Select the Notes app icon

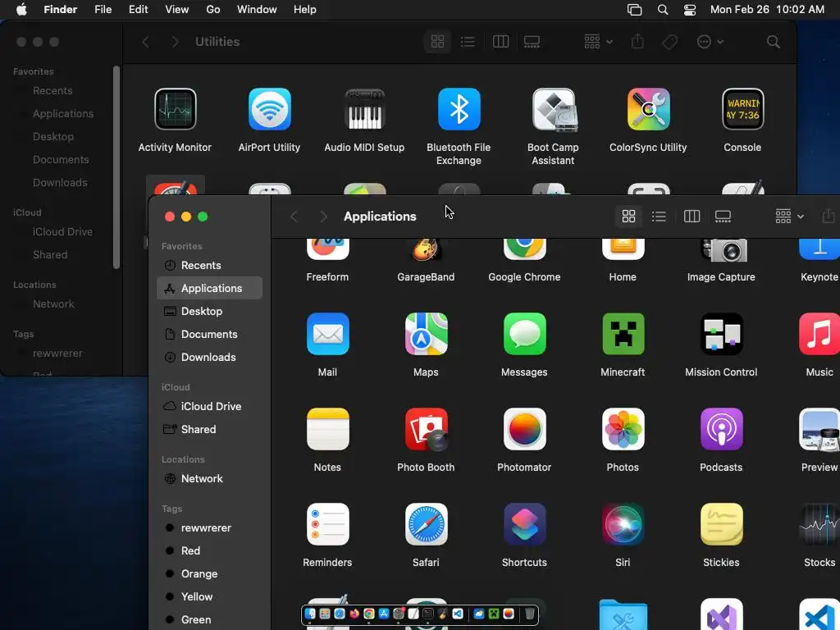tap(328, 429)
